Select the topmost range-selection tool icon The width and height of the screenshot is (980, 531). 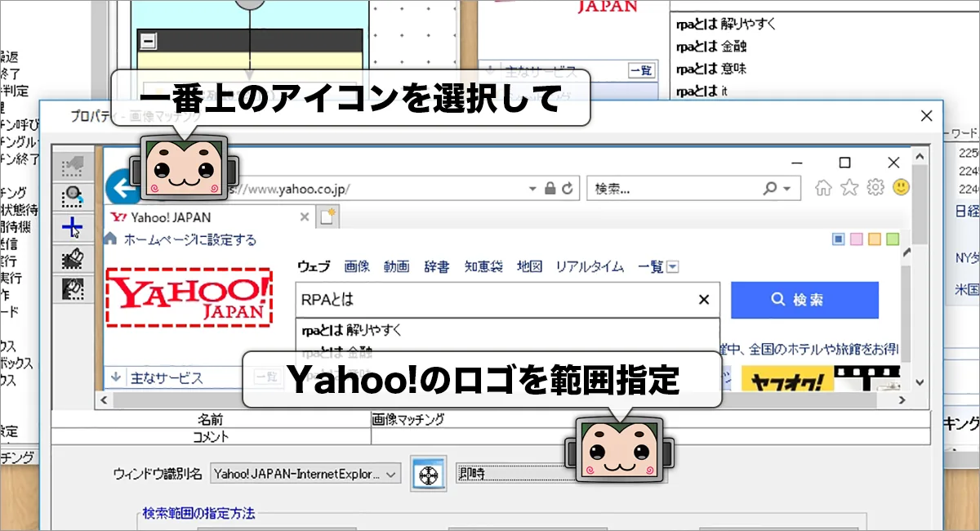[73, 166]
